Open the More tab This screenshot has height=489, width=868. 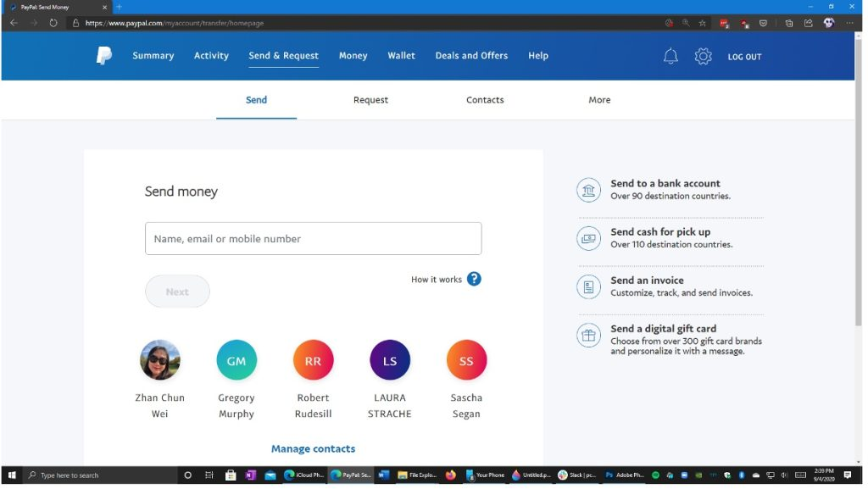coord(599,100)
